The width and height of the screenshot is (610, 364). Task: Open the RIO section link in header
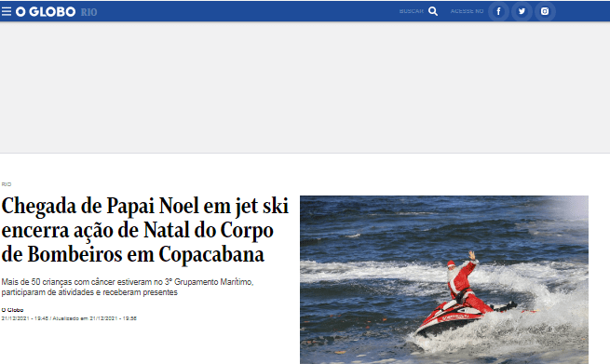click(88, 12)
